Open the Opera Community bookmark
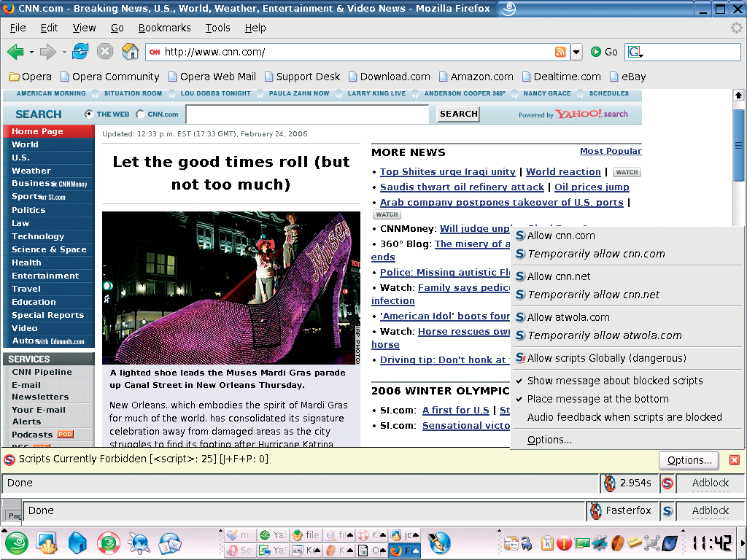 [x=109, y=77]
